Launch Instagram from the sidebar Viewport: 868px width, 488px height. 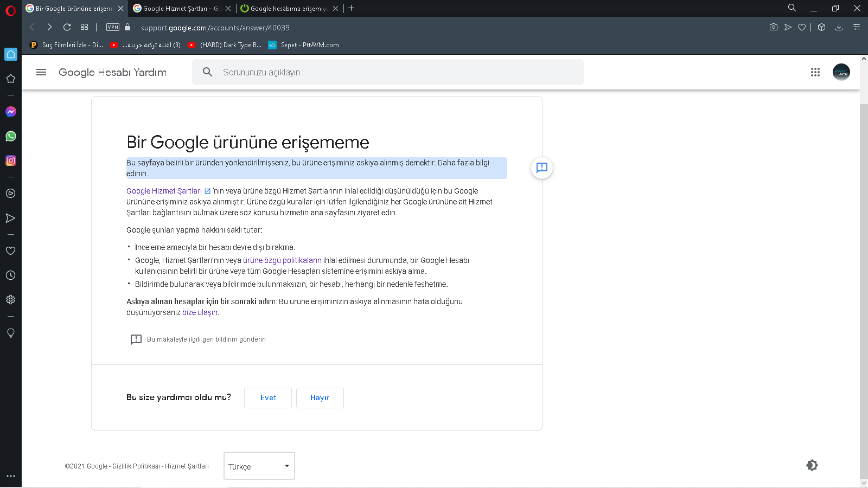(x=11, y=160)
